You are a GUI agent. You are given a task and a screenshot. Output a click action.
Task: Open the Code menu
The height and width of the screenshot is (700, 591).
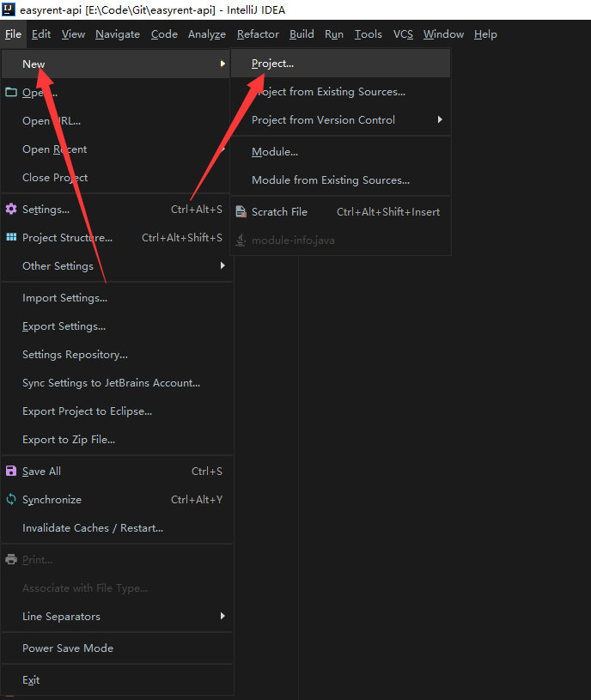[x=164, y=34]
